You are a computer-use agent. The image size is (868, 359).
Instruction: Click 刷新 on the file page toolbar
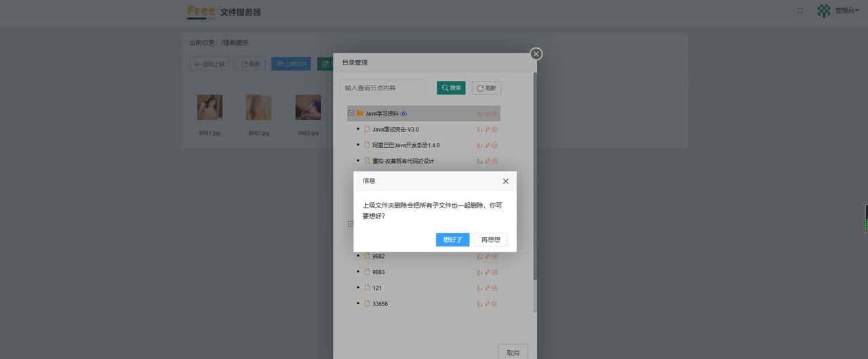(x=250, y=64)
